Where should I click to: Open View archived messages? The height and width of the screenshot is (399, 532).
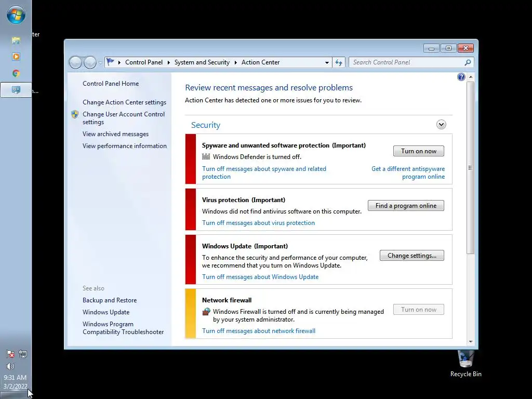click(116, 134)
